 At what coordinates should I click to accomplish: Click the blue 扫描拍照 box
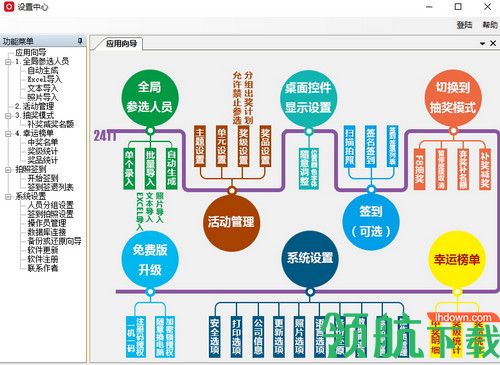pyautogui.click(x=349, y=146)
